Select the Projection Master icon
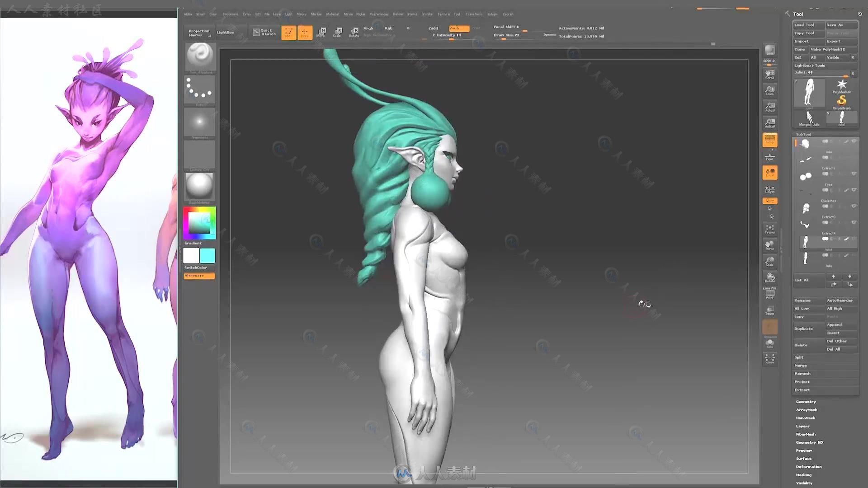This screenshot has width=868, height=488. (199, 32)
